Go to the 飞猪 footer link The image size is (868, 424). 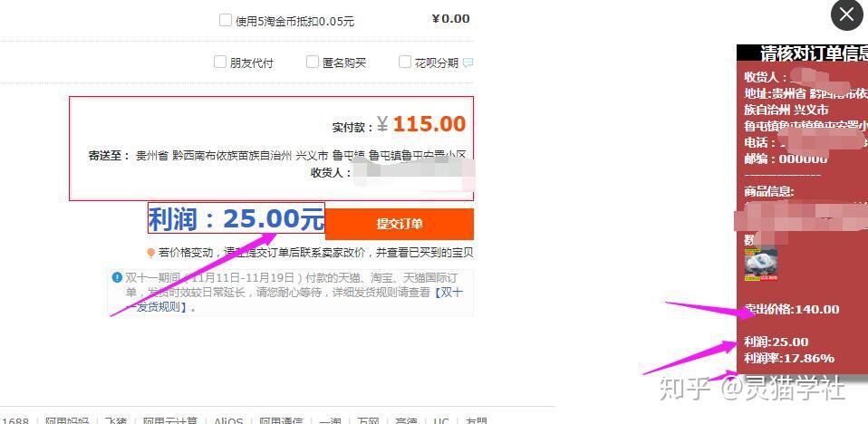(116, 421)
